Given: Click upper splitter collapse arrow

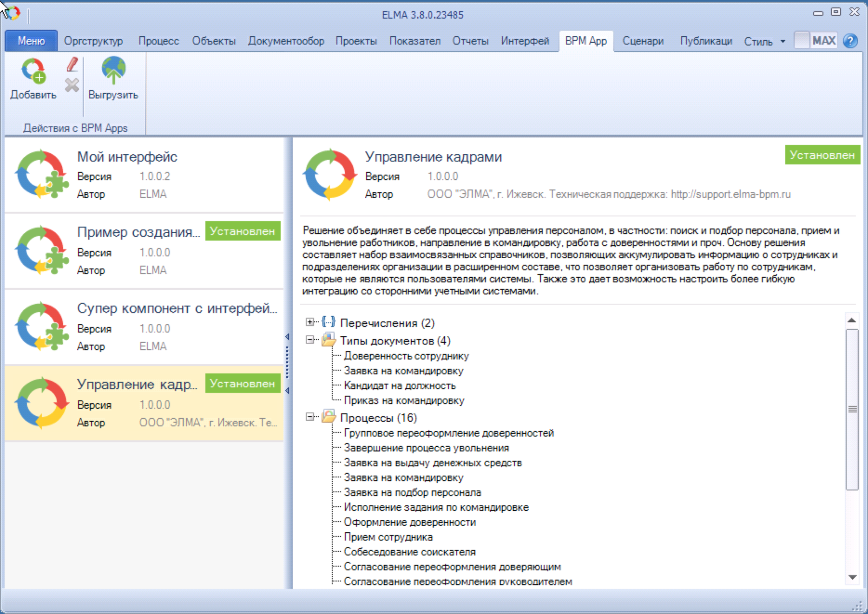Looking at the screenshot, I should pyautogui.click(x=287, y=337).
